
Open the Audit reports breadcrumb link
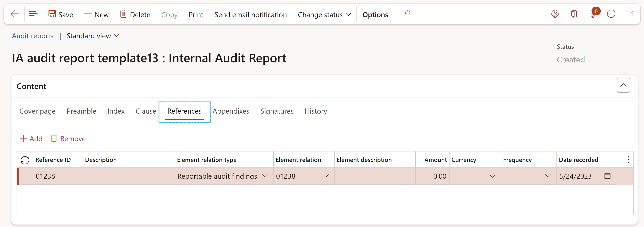(33, 36)
